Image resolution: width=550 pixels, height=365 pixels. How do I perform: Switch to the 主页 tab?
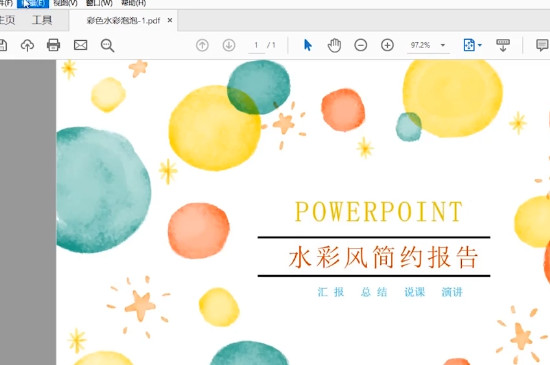7,20
